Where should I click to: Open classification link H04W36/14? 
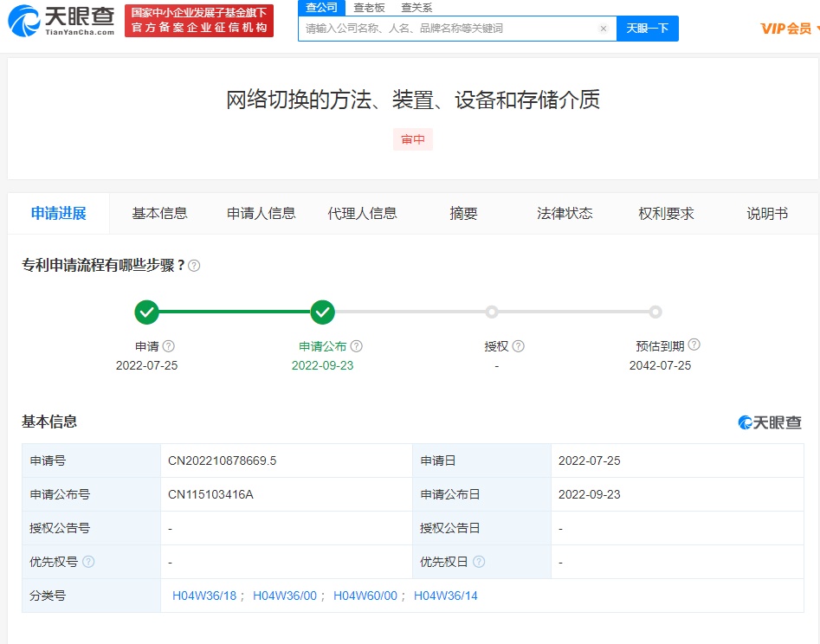point(446,596)
